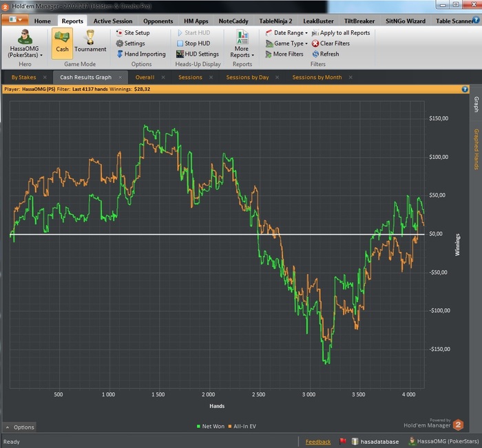Expand the HassaOMG (PokerStars) hero dropdown arrow
Image resolution: width=482 pixels, height=448 pixels.
point(41,55)
